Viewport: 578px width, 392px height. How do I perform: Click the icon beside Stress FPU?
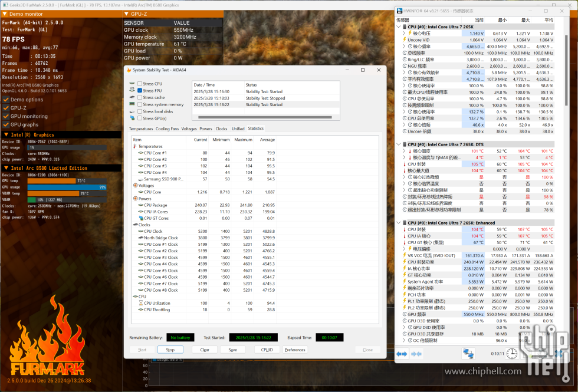(x=132, y=90)
